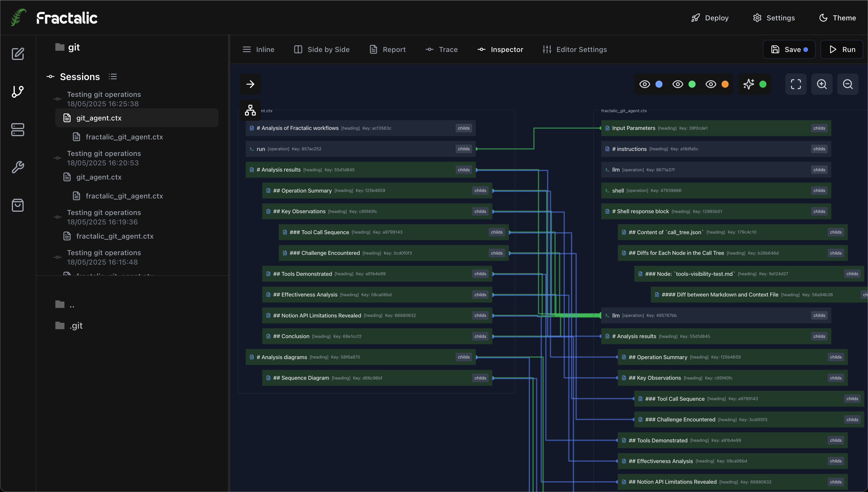This screenshot has width=868, height=492.
Task: Expand childs of left '# Analysis results' node
Action: [x=464, y=170]
